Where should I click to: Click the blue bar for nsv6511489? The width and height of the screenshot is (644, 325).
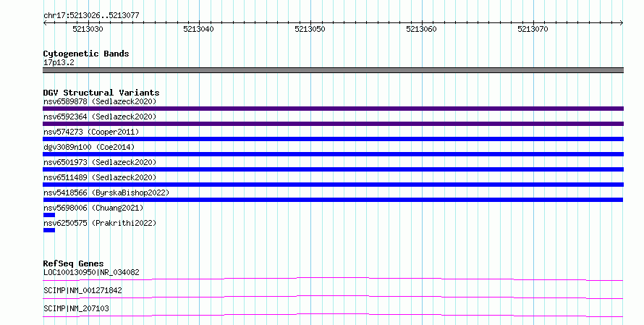333,185
